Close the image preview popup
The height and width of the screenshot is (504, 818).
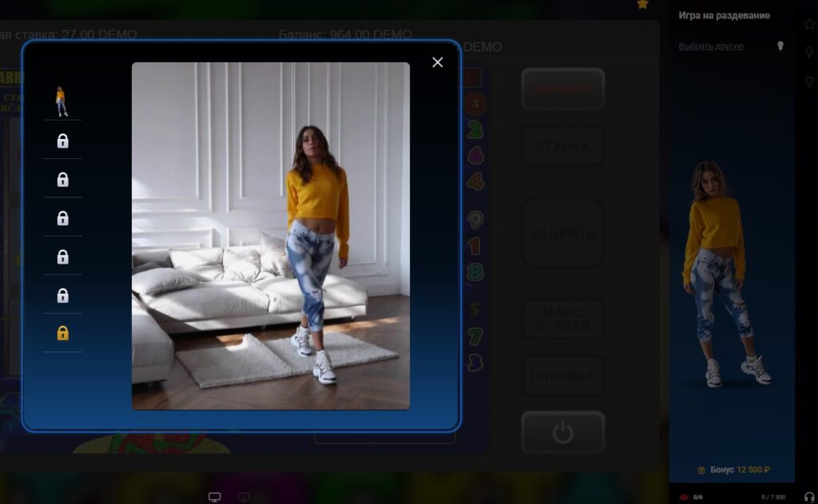pos(437,62)
